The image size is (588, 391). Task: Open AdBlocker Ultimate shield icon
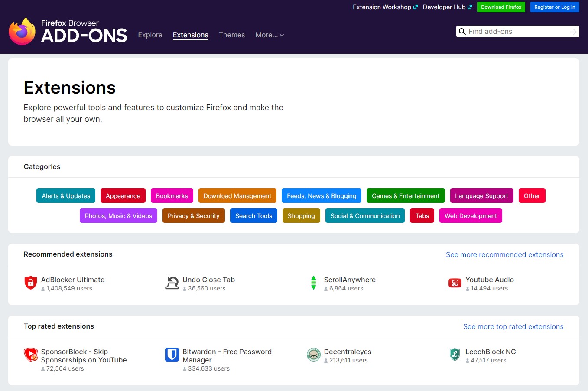[30, 283]
